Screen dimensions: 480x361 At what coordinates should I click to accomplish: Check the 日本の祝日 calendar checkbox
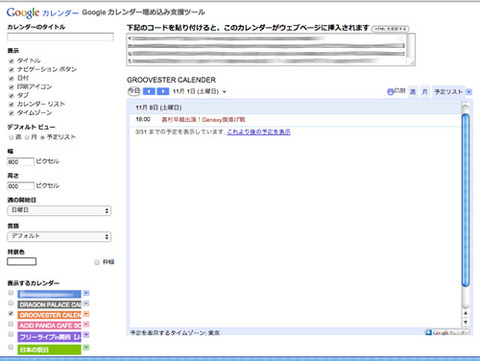click(x=11, y=347)
